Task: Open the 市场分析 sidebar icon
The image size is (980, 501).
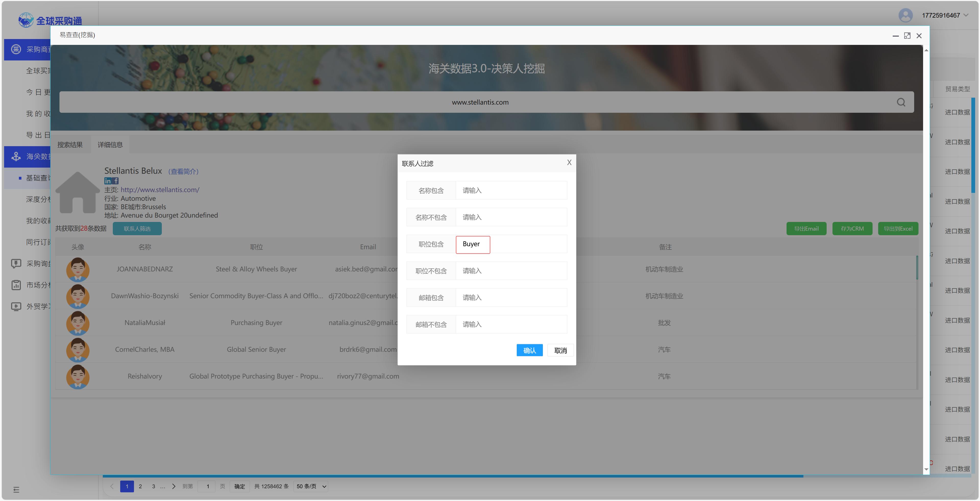Action: (16, 285)
